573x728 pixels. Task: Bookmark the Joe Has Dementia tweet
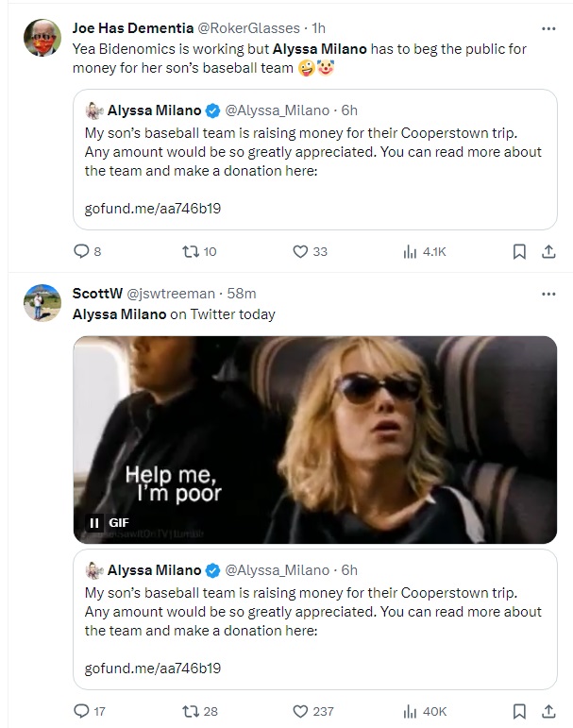click(x=518, y=251)
